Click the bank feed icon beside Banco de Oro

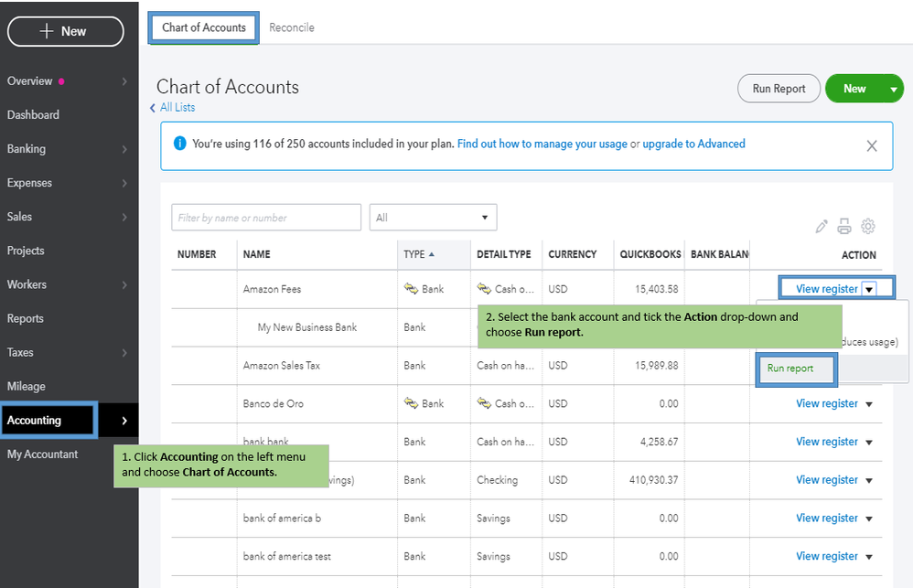click(411, 403)
